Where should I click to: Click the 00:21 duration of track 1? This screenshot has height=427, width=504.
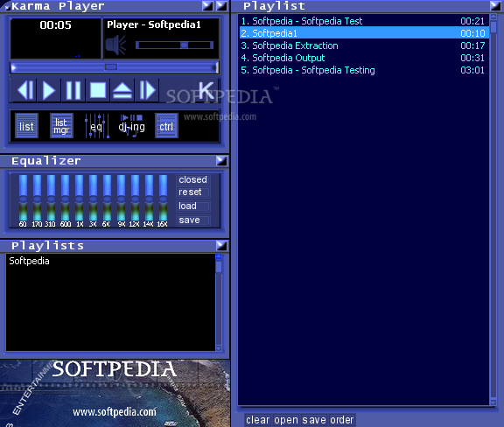(x=472, y=21)
